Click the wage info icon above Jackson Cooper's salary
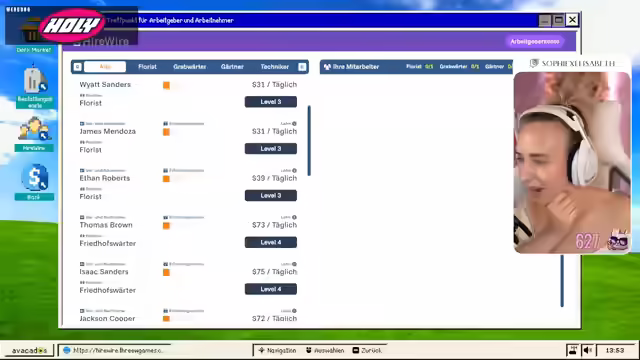Image resolution: width=640 pixels, height=360 pixels. [294, 311]
